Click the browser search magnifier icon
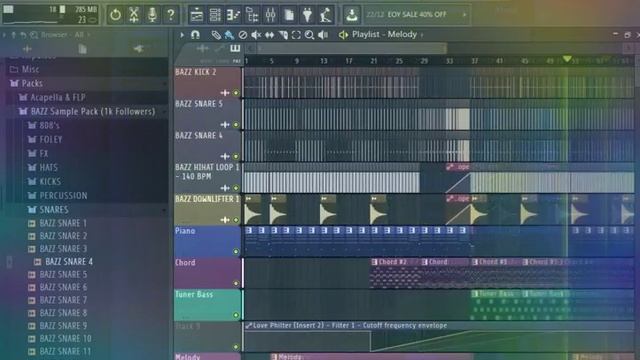The height and width of the screenshot is (360, 640). pyautogui.click(x=34, y=35)
